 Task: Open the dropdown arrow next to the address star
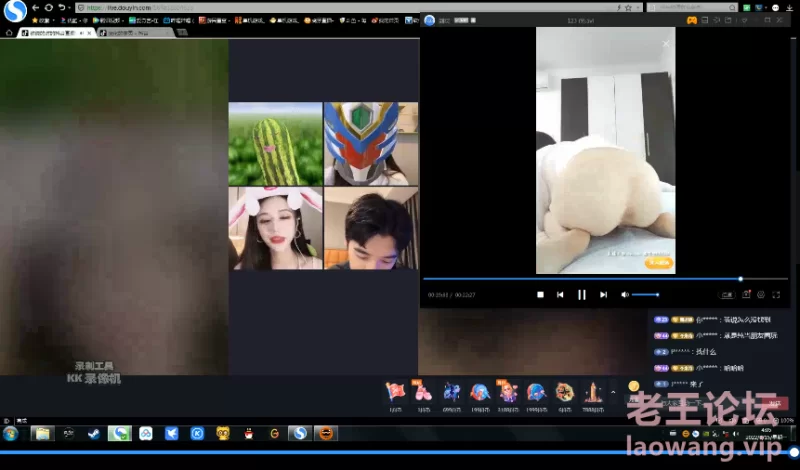click(637, 8)
